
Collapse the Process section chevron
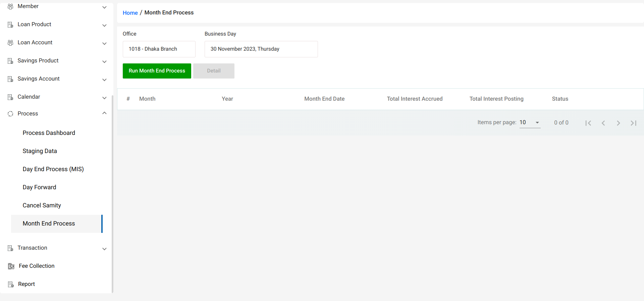104,113
